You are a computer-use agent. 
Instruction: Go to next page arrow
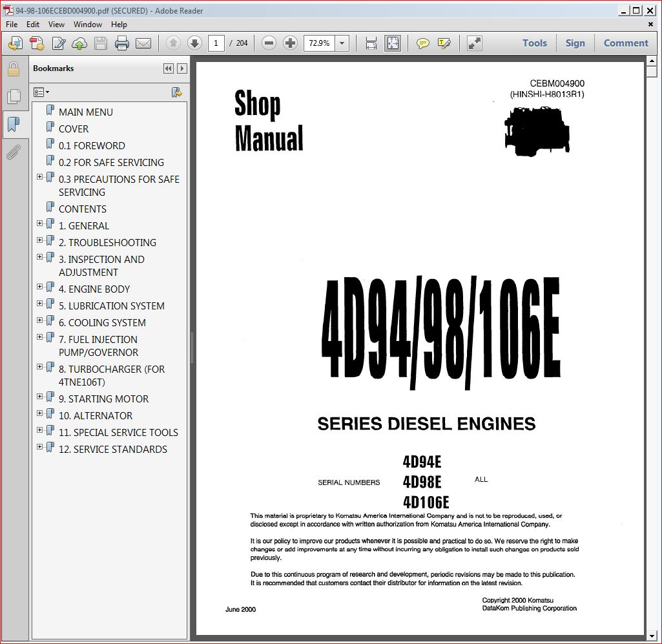[x=194, y=43]
